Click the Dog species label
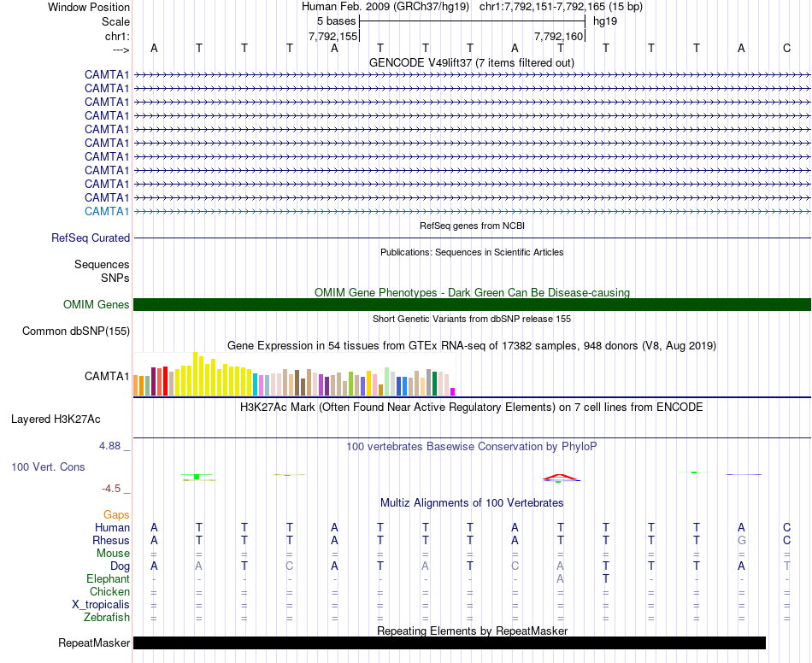 coord(120,566)
